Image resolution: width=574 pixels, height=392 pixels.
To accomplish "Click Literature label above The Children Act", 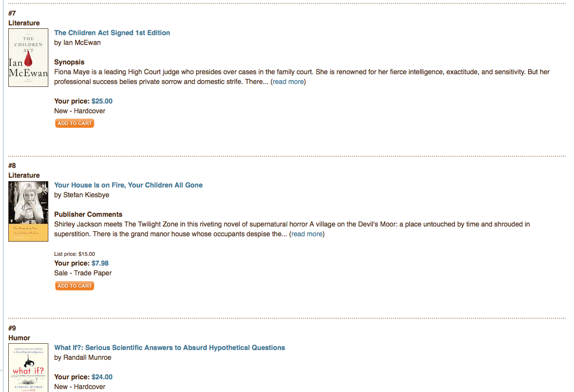I will click(x=24, y=23).
